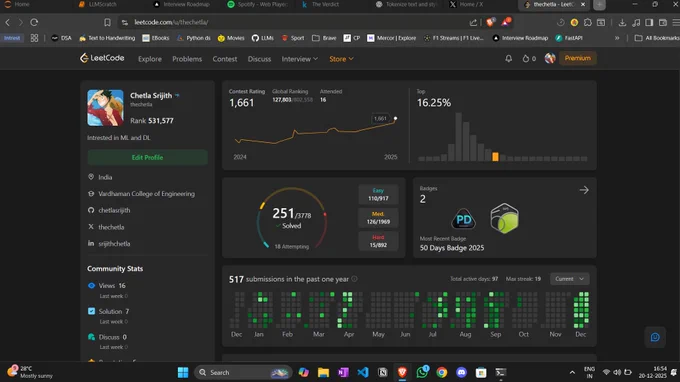Open a new browser tab with plus
This screenshot has width=680, height=382.
click(x=599, y=5)
